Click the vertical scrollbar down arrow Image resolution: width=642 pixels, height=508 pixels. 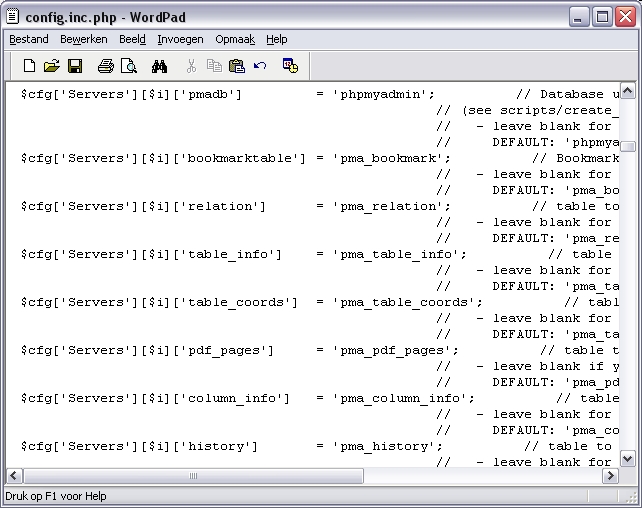click(x=628, y=459)
